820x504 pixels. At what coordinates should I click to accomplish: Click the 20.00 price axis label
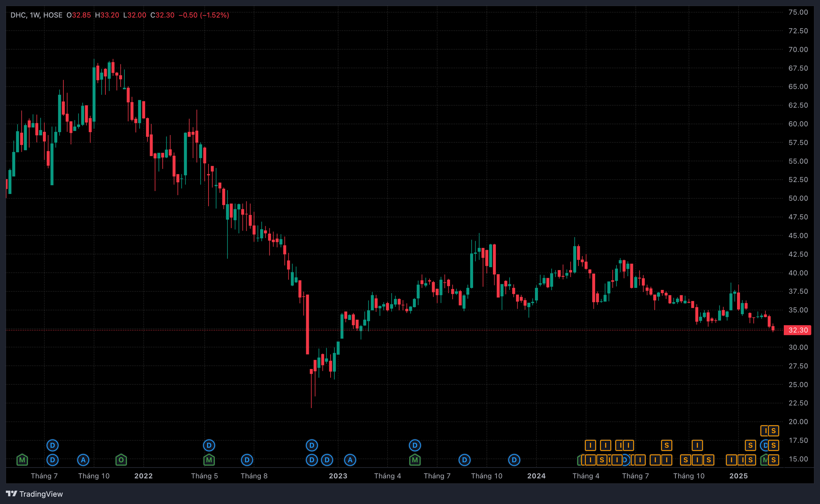coord(798,422)
